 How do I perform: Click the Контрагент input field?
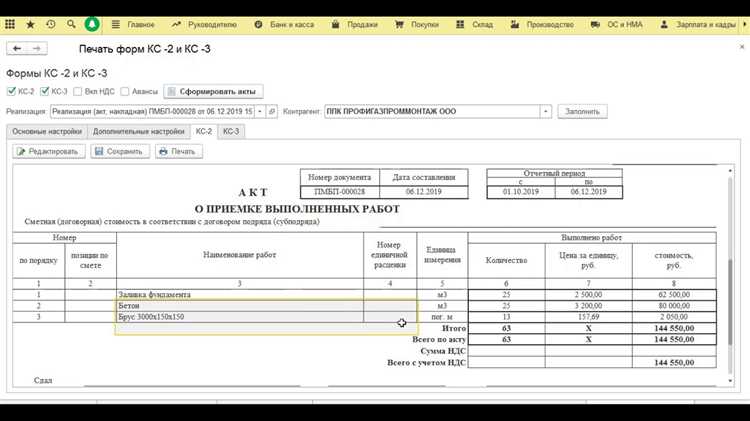[x=432, y=111]
